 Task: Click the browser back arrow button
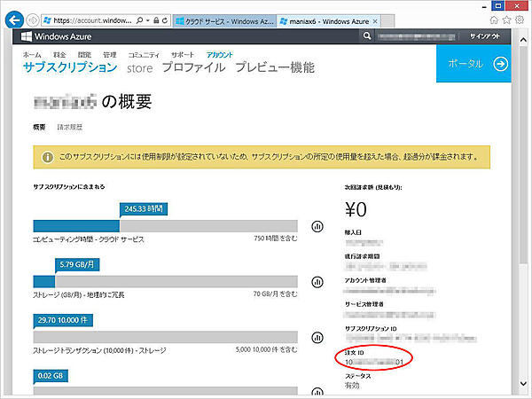coord(14,19)
